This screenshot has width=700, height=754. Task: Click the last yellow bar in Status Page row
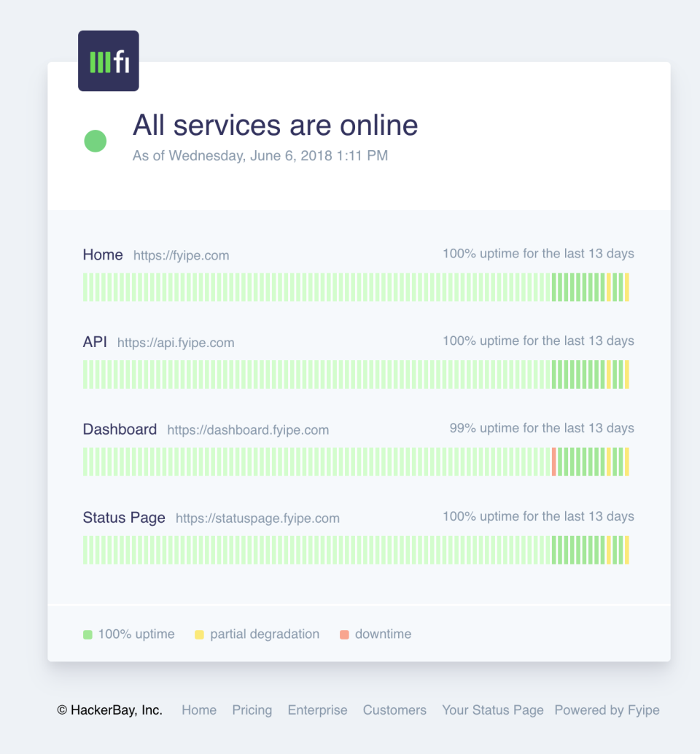626,550
